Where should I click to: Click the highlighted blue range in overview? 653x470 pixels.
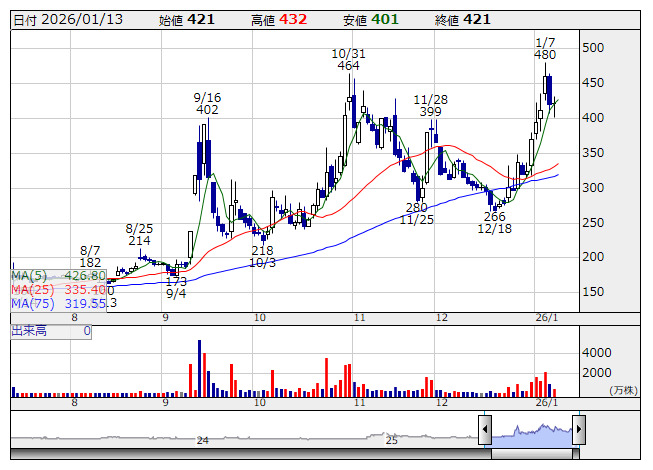coord(531,431)
